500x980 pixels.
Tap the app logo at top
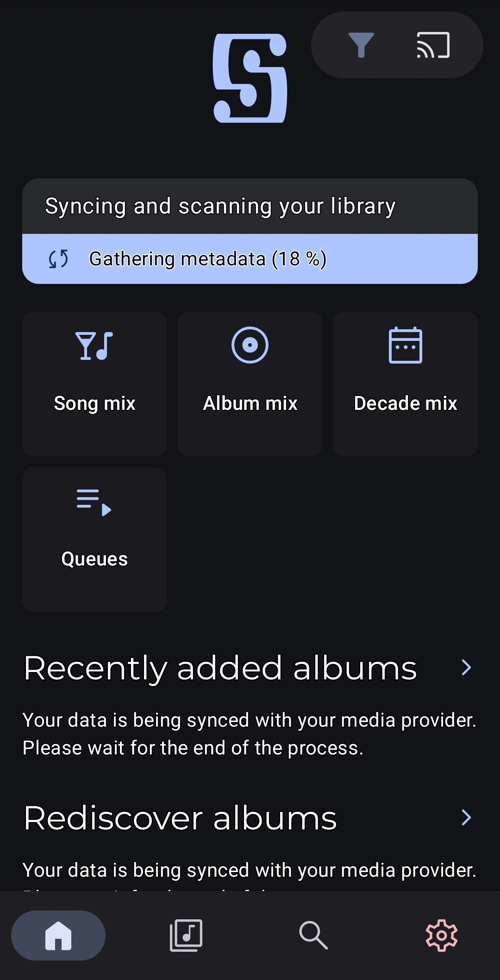250,78
